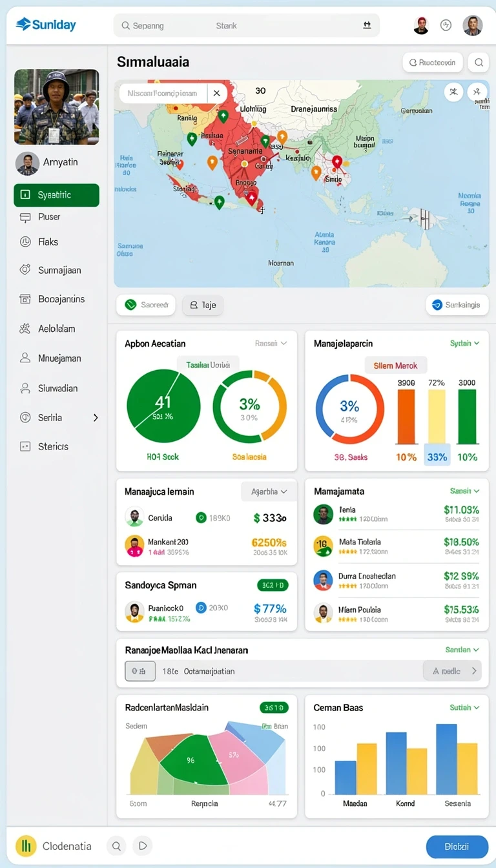The height and width of the screenshot is (868, 496).
Task: Click the circular activity icon in header
Action: coord(446,25)
